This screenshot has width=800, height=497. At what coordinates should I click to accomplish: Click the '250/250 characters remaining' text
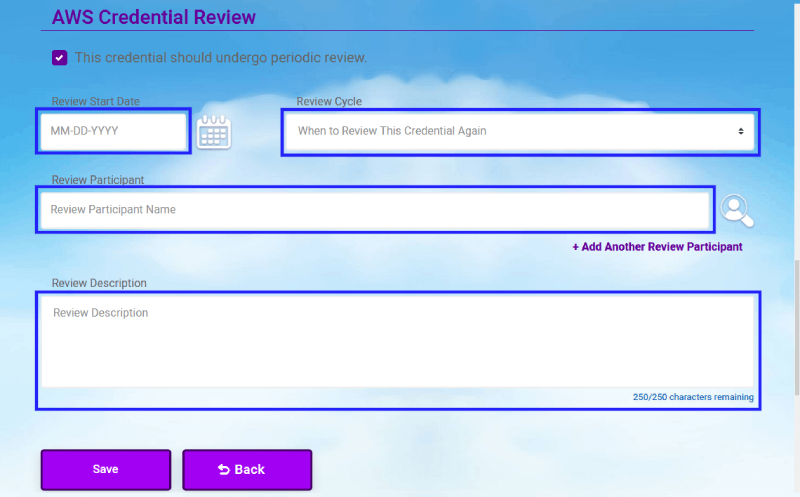693,397
